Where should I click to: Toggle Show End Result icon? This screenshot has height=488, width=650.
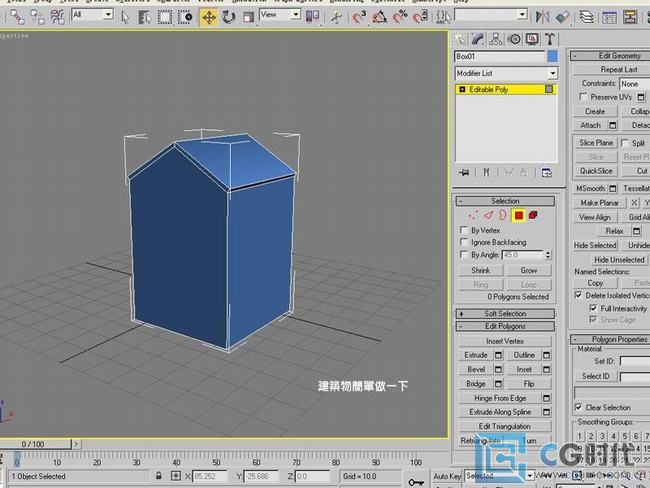pos(486,172)
